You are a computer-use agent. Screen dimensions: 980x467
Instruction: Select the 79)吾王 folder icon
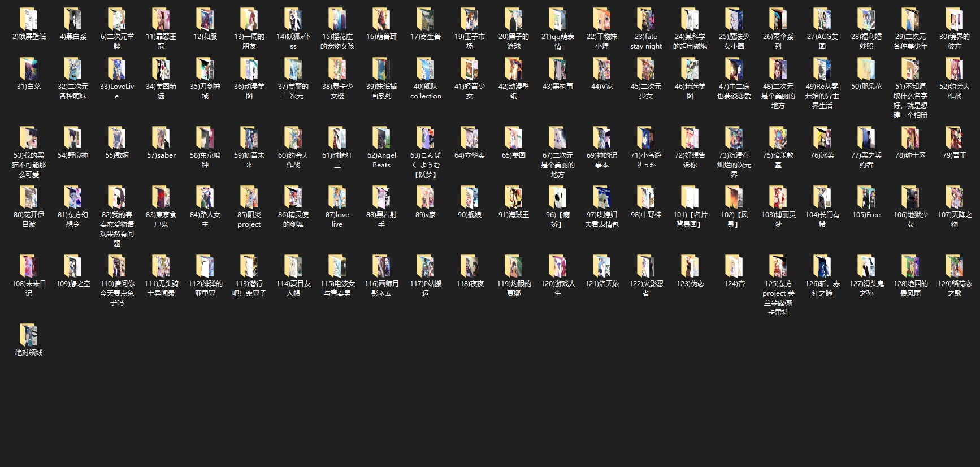click(954, 138)
